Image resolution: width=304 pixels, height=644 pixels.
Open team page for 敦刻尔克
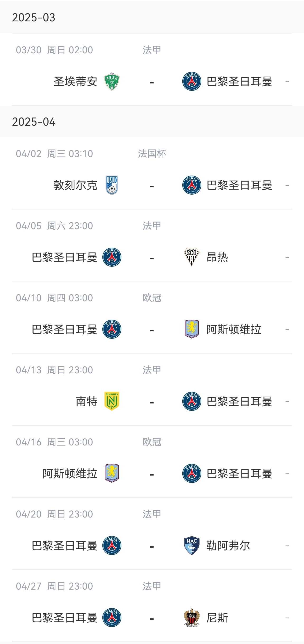click(x=75, y=185)
